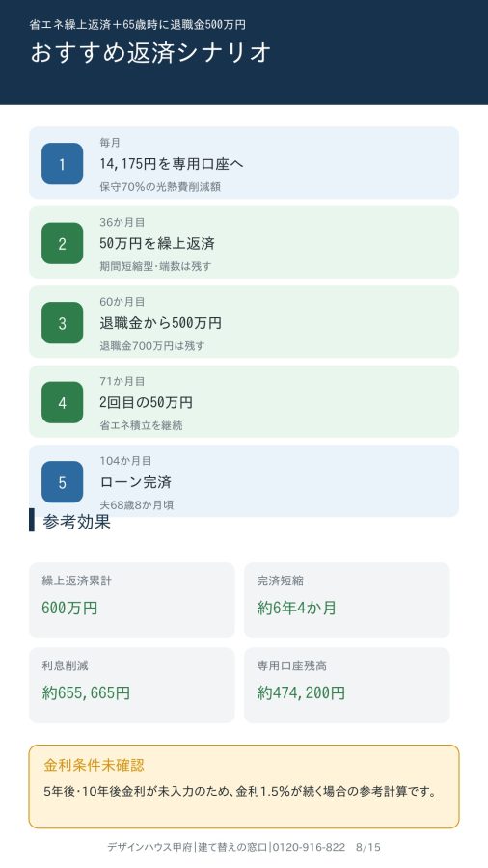The width and height of the screenshot is (488, 868).
Task: Select the 50万円を繰上返済 step title
Action: [157, 244]
